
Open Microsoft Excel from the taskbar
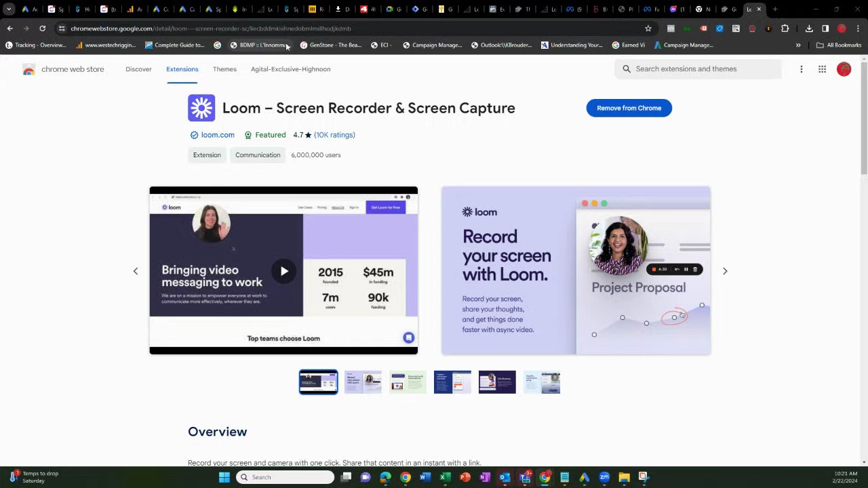pyautogui.click(x=445, y=477)
